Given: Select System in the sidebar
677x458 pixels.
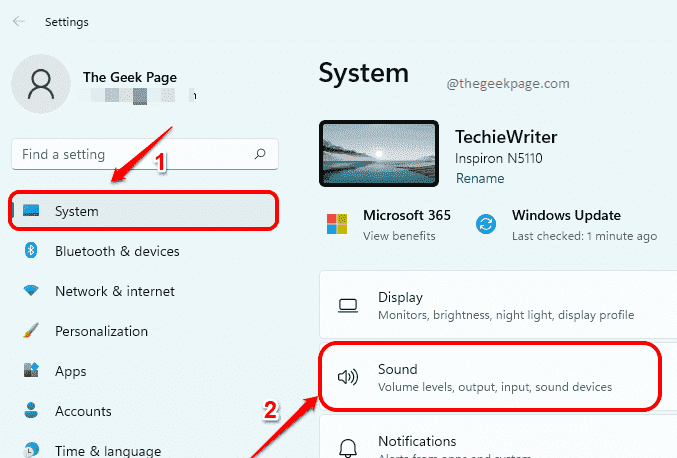Looking at the screenshot, I should click(x=143, y=211).
